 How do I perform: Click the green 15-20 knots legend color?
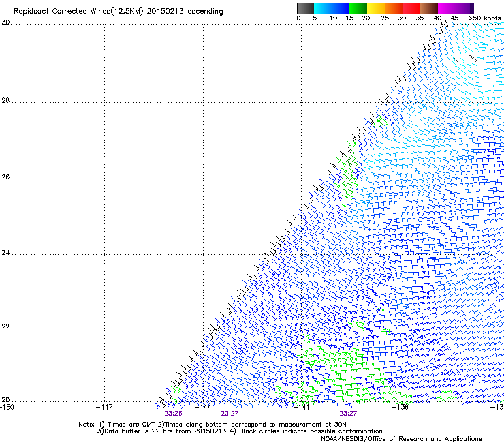[358, 8]
